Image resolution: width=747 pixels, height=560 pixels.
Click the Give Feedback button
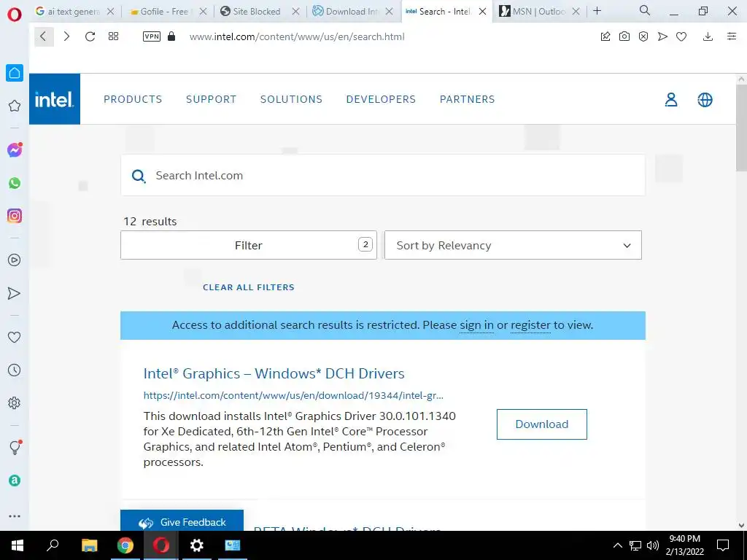click(182, 522)
